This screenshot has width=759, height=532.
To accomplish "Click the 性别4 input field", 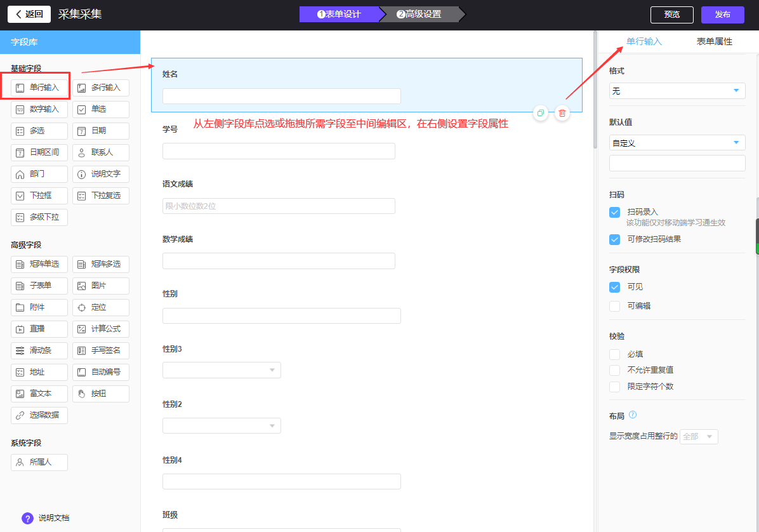I will [x=282, y=482].
